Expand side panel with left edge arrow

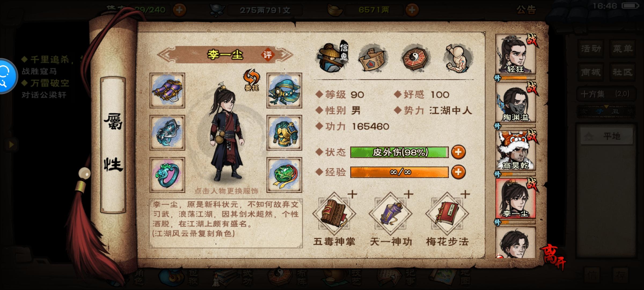[x=11, y=145]
